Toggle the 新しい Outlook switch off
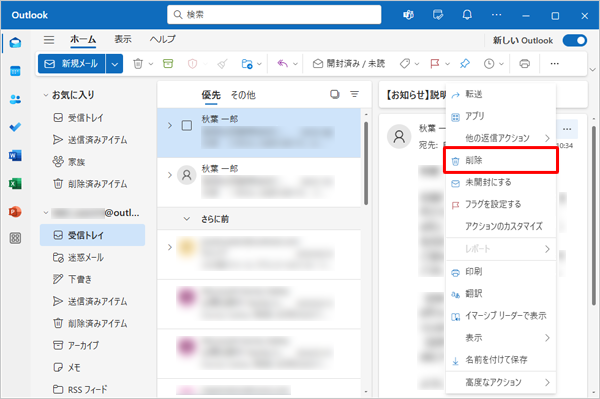The image size is (600, 399). click(x=575, y=40)
